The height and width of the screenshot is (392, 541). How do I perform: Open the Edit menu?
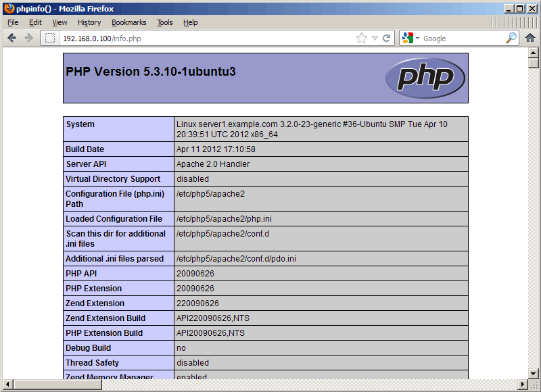click(x=35, y=22)
